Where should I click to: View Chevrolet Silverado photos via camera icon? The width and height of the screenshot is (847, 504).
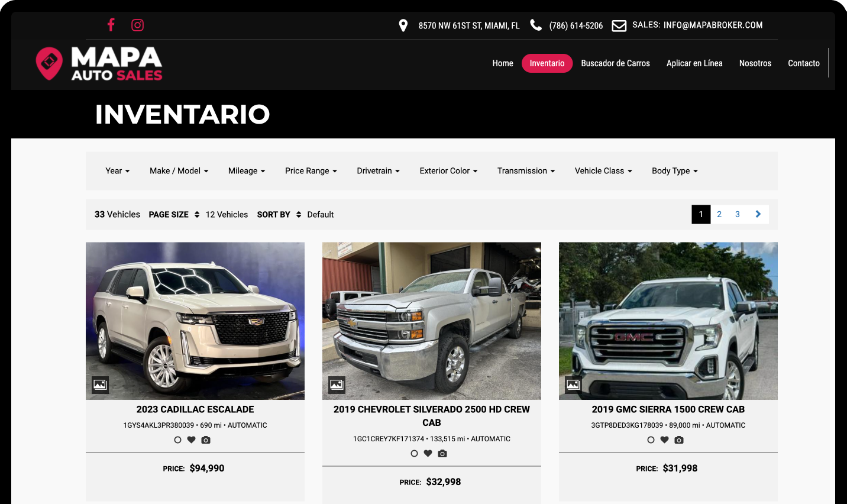pyautogui.click(x=442, y=453)
